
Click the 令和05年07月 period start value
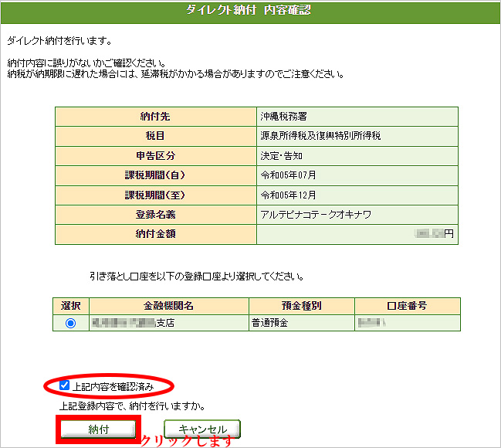(289, 175)
